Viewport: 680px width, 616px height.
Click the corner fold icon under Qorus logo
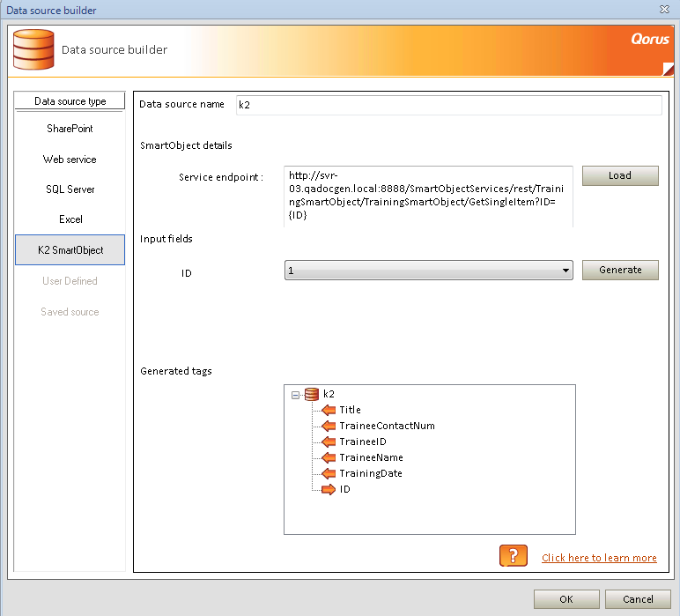669,69
